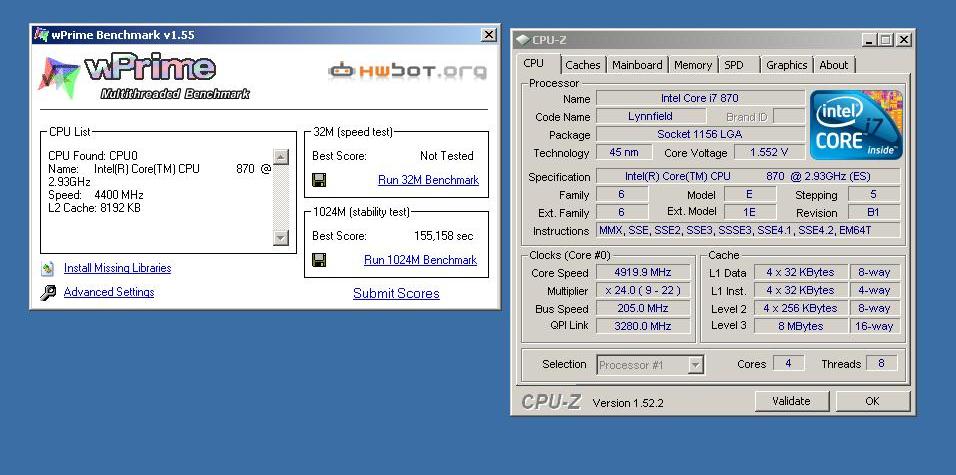Click the L1 Data associativity 8-way
This screenshot has height=475, width=956.
coord(874,273)
